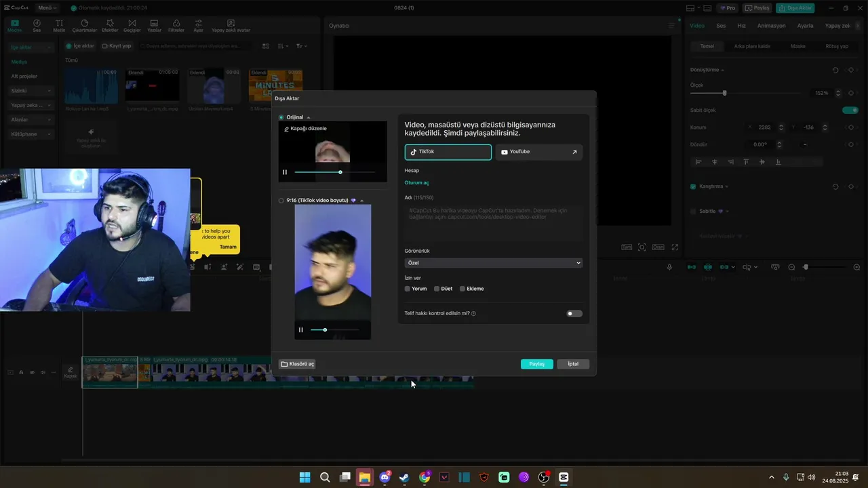This screenshot has width=868, height=488.
Task: Click the Klasörü aç button
Action: (x=298, y=364)
